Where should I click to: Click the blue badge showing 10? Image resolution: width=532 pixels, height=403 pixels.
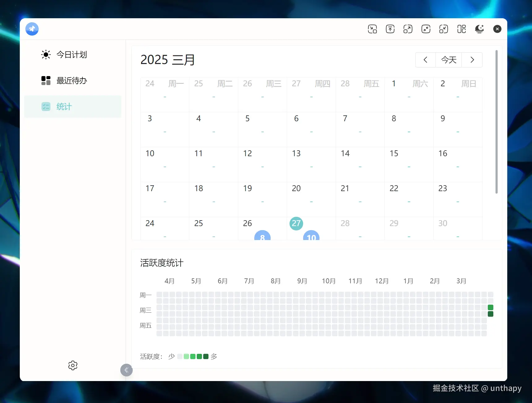pos(311,235)
